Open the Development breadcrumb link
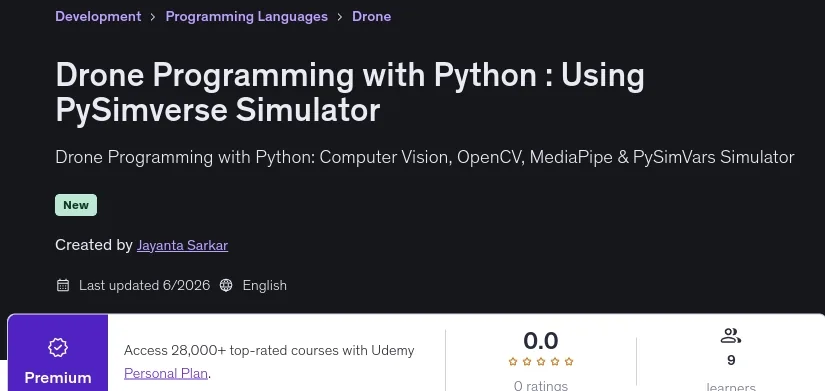The height and width of the screenshot is (391, 825). pos(98,16)
